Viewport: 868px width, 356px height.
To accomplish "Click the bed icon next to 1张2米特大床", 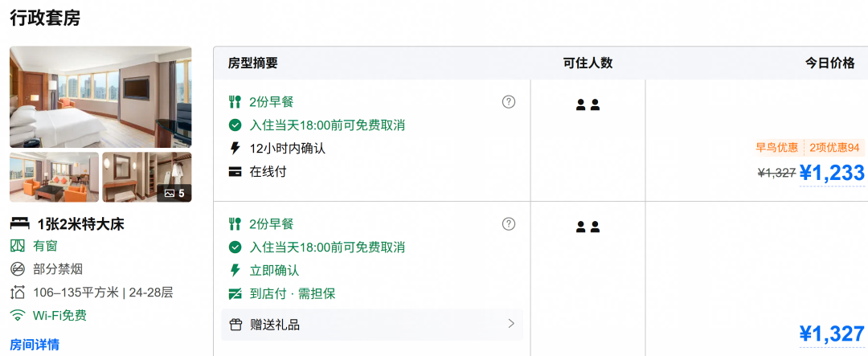I will point(20,223).
